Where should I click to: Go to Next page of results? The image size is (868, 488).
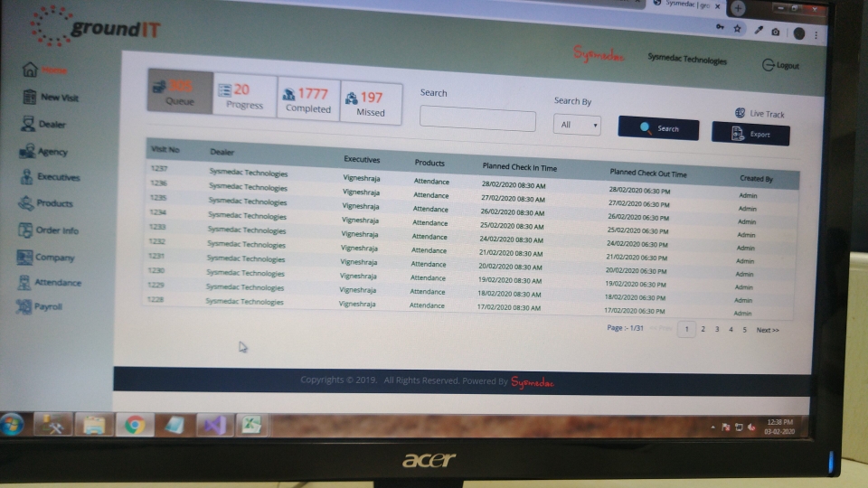[x=767, y=330]
